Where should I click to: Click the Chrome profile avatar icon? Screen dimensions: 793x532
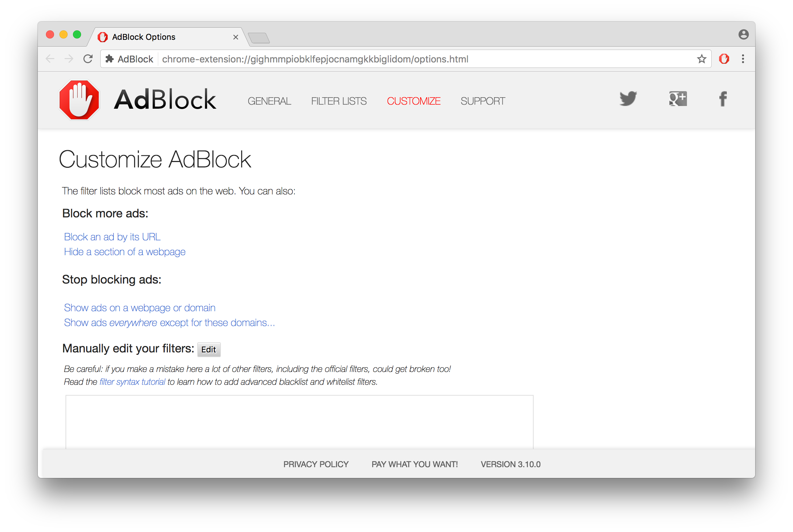click(x=743, y=35)
